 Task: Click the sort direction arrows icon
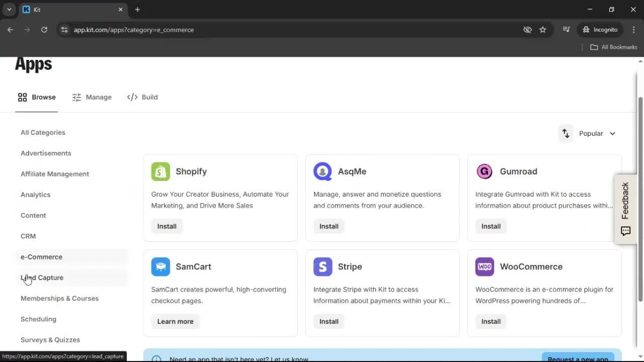click(566, 133)
